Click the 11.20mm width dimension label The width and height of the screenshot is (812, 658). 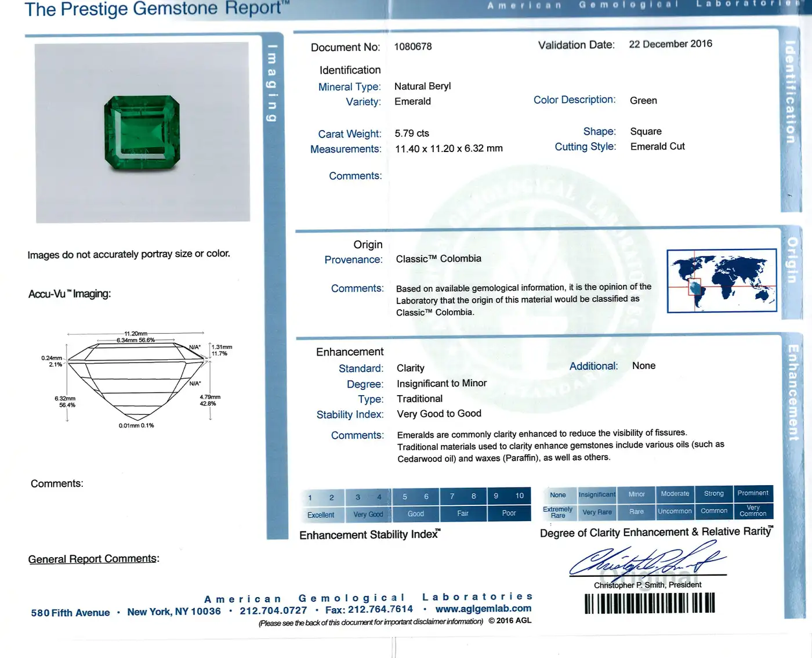point(136,334)
